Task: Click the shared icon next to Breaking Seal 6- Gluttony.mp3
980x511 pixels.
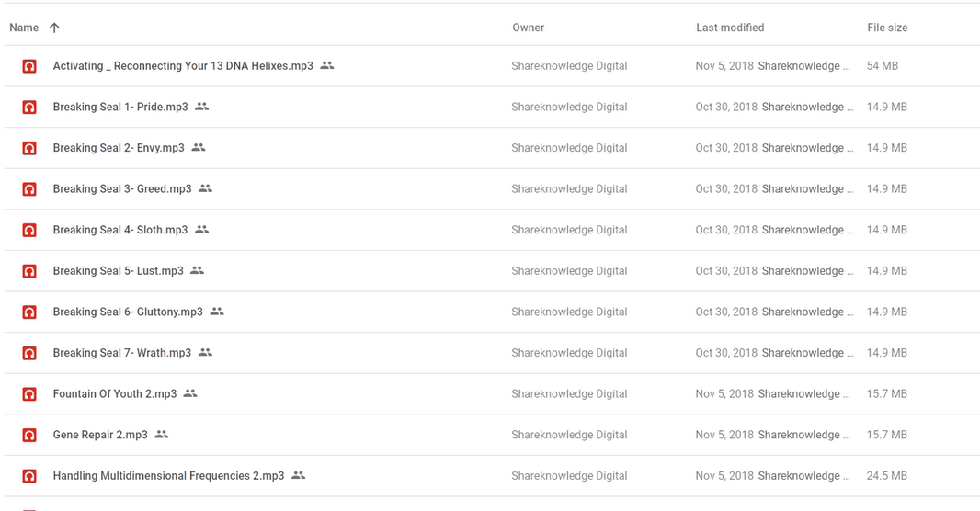Action: point(217,312)
